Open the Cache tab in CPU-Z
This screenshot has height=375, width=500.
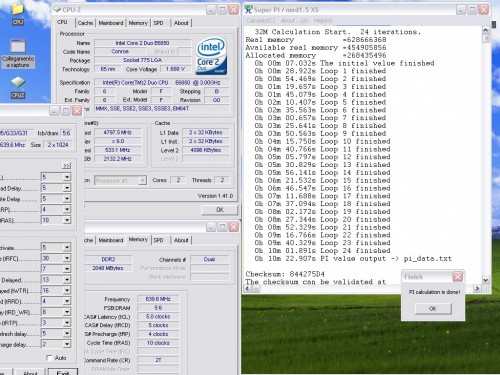85,23
